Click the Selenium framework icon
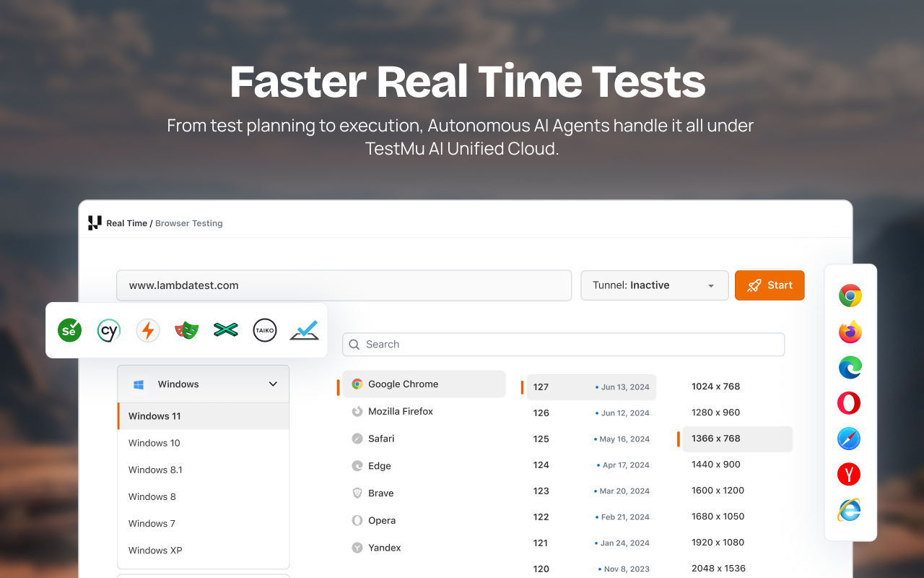This screenshot has width=924, height=578. (x=70, y=331)
